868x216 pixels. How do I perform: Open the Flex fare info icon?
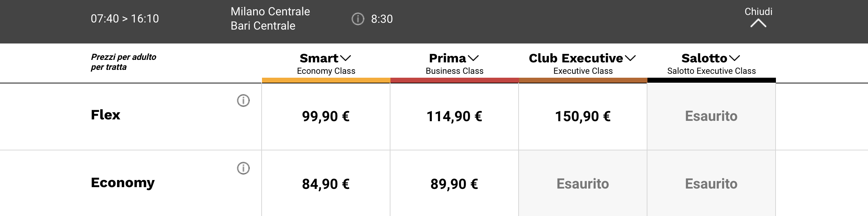[x=243, y=101]
